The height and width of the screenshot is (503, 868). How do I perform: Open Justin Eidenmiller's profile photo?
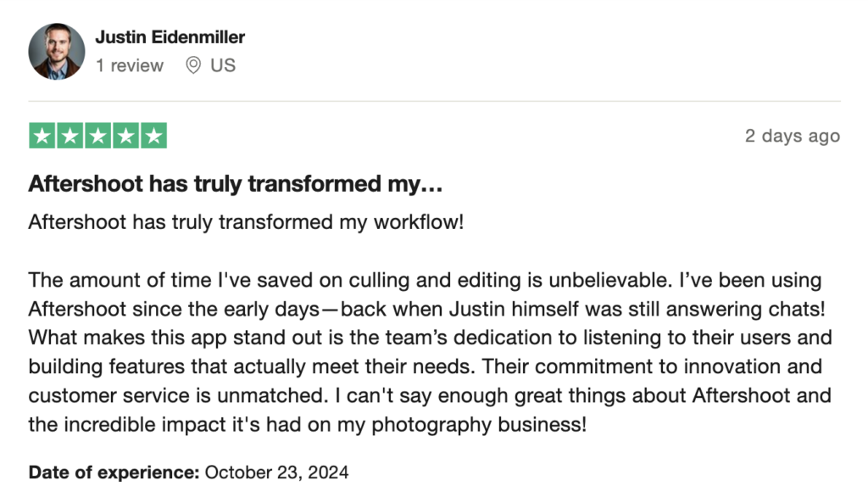click(x=57, y=52)
